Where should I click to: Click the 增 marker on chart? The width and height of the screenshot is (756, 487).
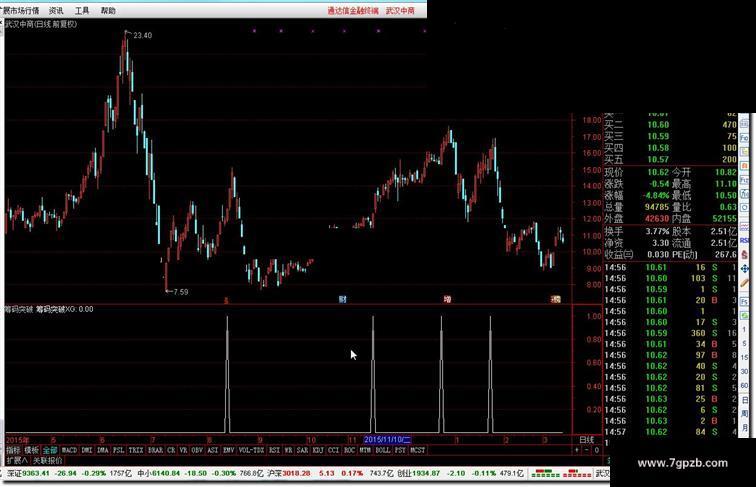447,299
